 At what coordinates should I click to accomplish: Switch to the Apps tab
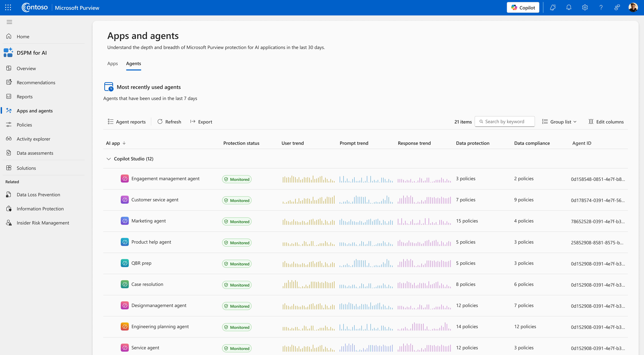pyautogui.click(x=113, y=64)
